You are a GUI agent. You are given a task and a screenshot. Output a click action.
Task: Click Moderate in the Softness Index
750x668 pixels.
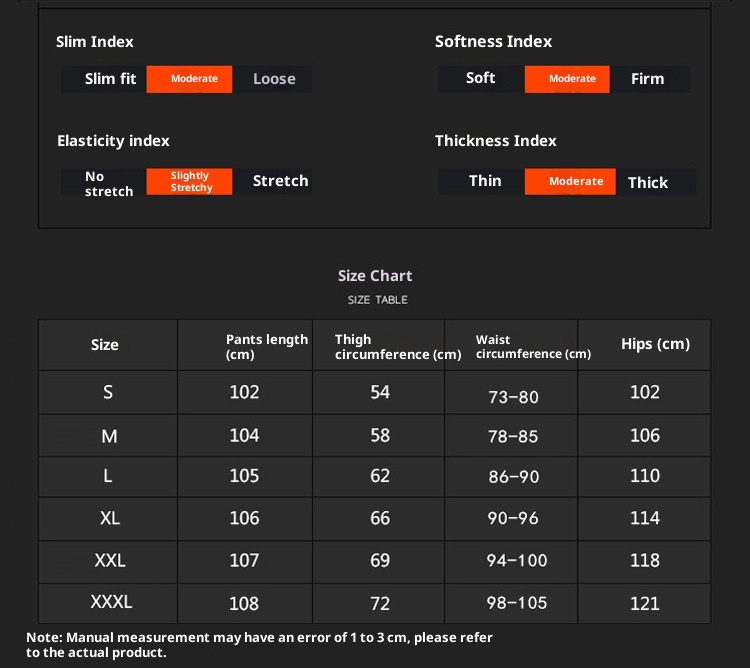(x=572, y=79)
